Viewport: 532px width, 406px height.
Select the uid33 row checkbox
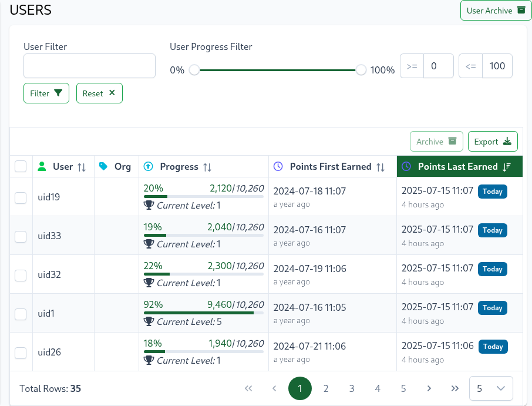click(21, 237)
